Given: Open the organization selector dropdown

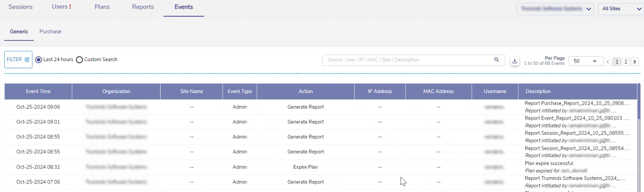Looking at the screenshot, I should click(x=555, y=9).
